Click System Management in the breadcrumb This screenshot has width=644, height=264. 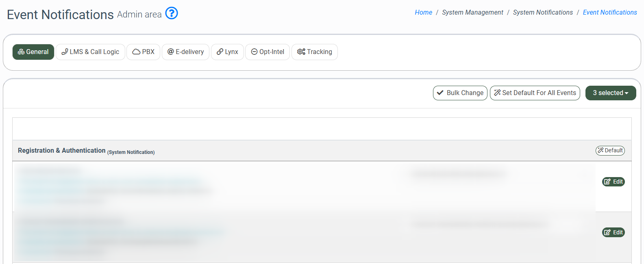pos(472,13)
